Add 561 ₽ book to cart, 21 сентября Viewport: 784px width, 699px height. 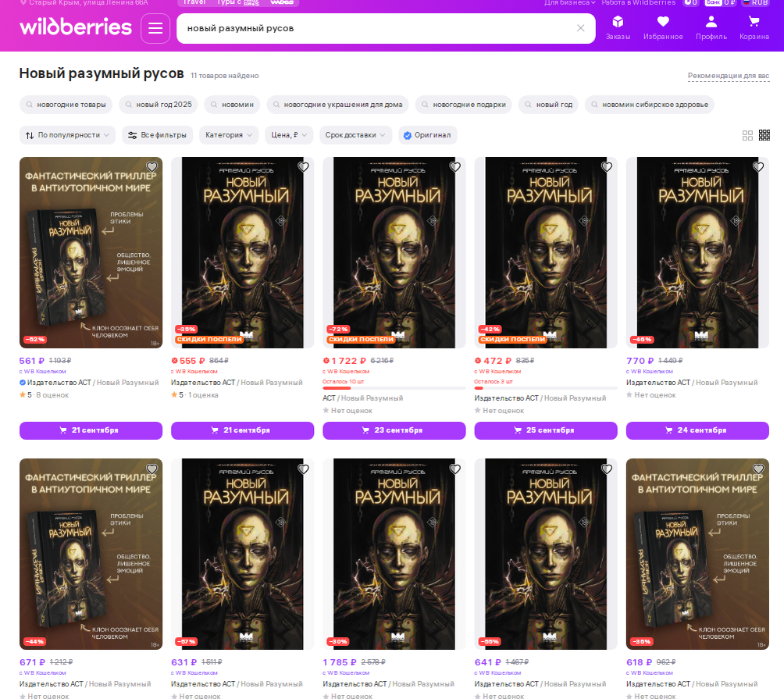pyautogui.click(x=91, y=430)
